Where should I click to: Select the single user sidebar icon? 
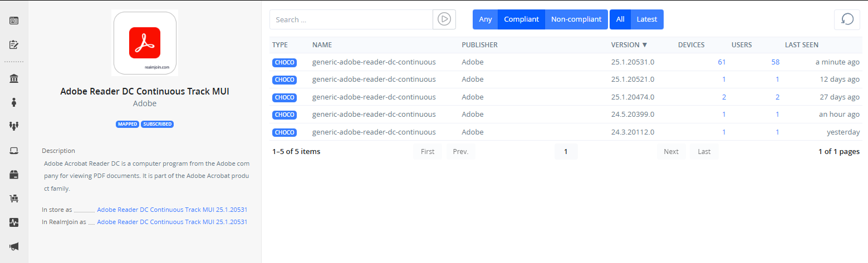[x=14, y=102]
